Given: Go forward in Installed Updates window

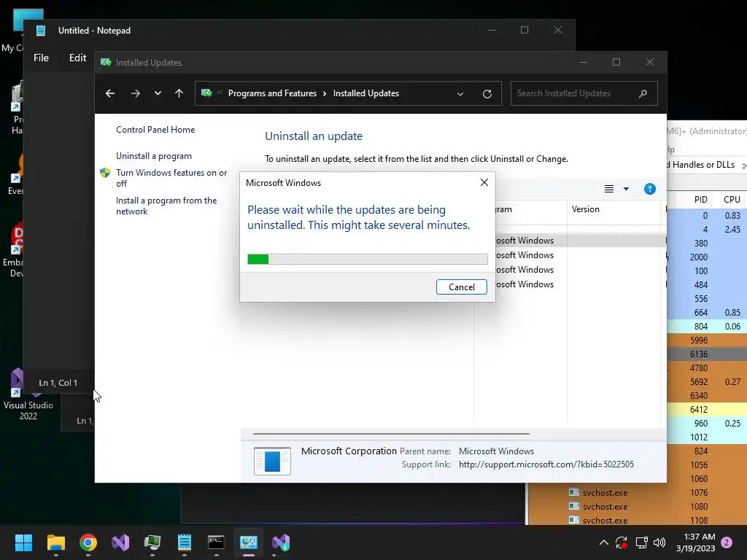Looking at the screenshot, I should click(135, 93).
